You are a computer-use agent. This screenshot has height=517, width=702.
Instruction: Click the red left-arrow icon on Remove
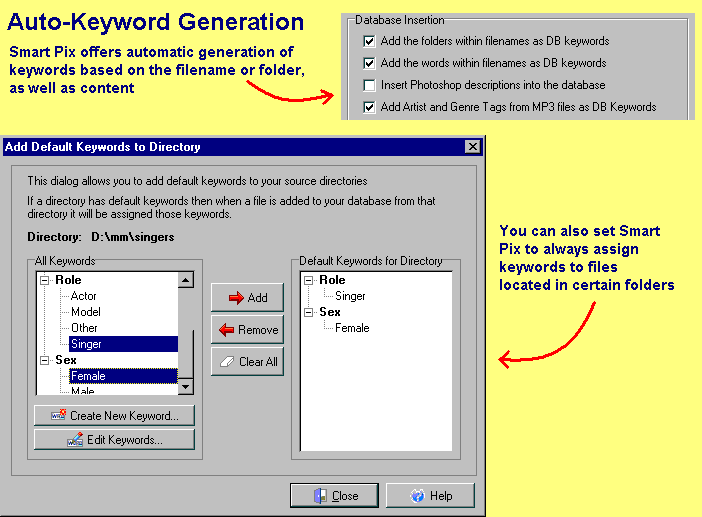point(227,330)
